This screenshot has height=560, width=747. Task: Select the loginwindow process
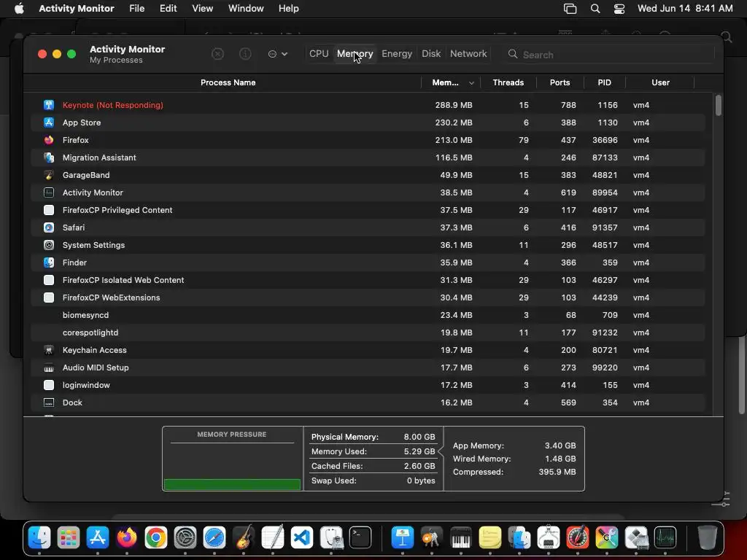click(x=368, y=385)
